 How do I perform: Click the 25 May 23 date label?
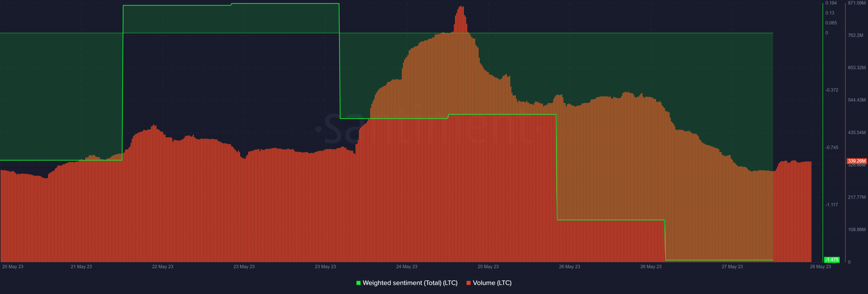click(488, 267)
